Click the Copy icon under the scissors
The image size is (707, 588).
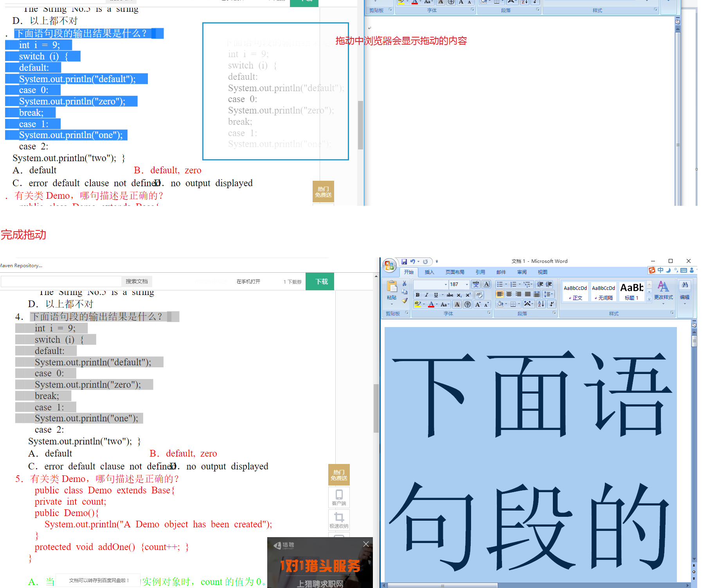(x=405, y=292)
